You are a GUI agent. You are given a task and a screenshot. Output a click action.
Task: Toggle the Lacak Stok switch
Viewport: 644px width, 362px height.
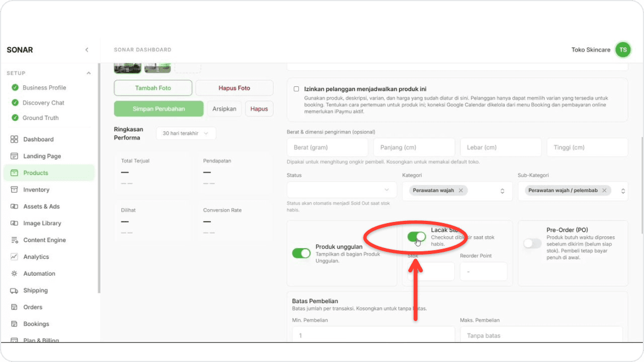(x=417, y=237)
